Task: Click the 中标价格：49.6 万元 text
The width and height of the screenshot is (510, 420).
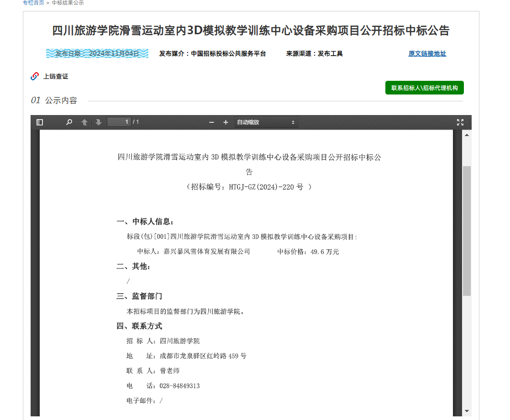Action: [308, 252]
